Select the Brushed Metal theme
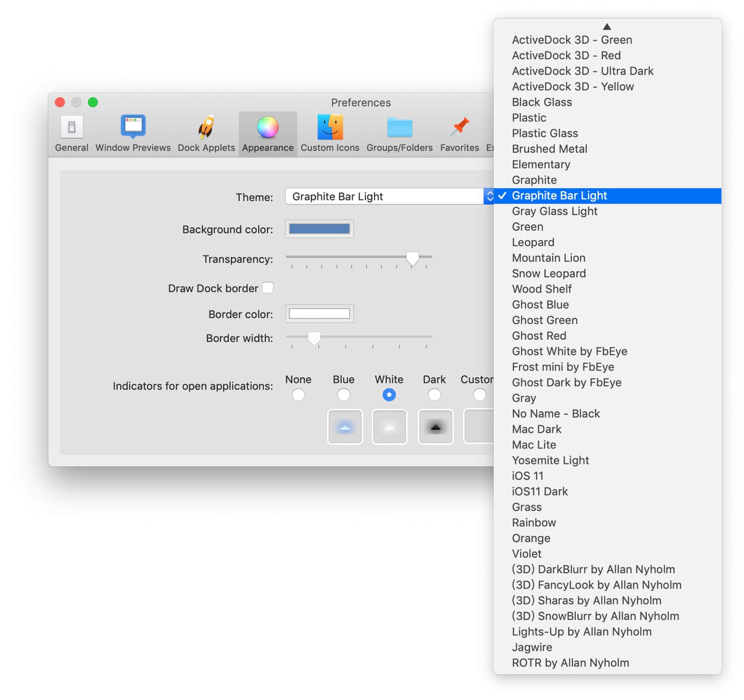 [x=608, y=149]
